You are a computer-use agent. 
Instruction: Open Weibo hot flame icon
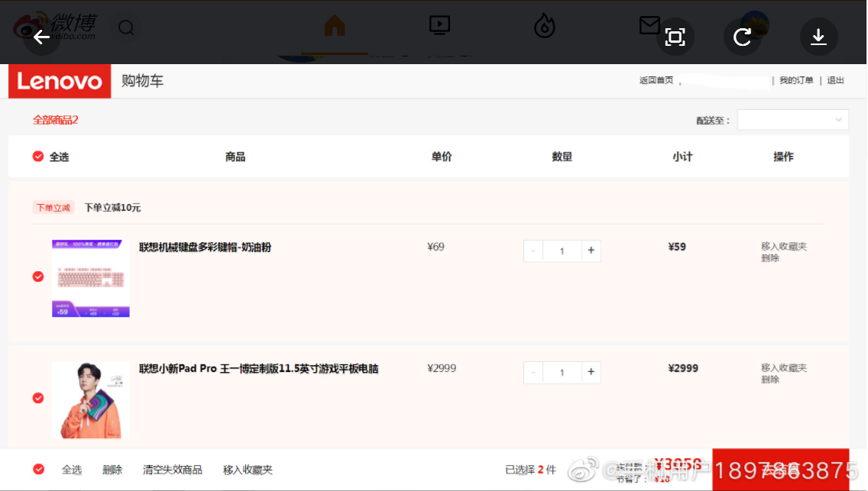click(x=544, y=26)
